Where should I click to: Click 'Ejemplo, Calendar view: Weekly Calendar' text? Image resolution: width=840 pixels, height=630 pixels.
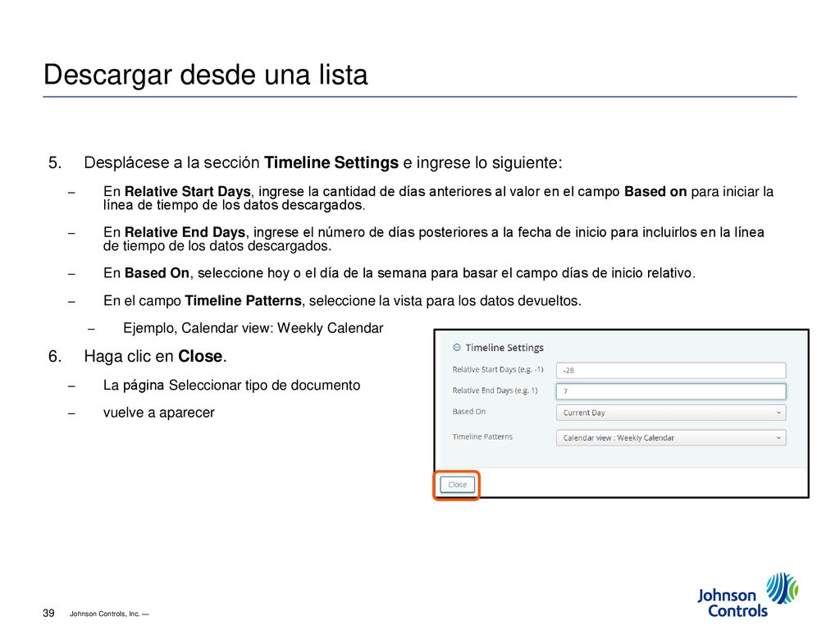[x=253, y=328]
